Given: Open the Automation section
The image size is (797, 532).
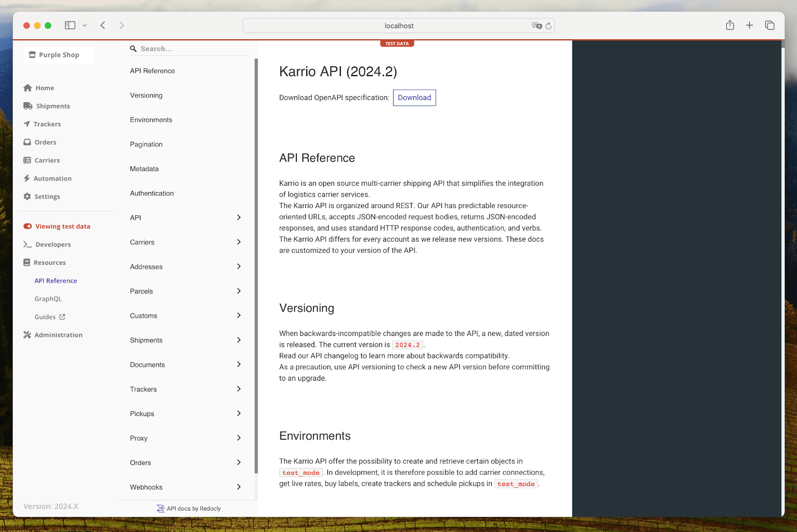Looking at the screenshot, I should pyautogui.click(x=52, y=178).
